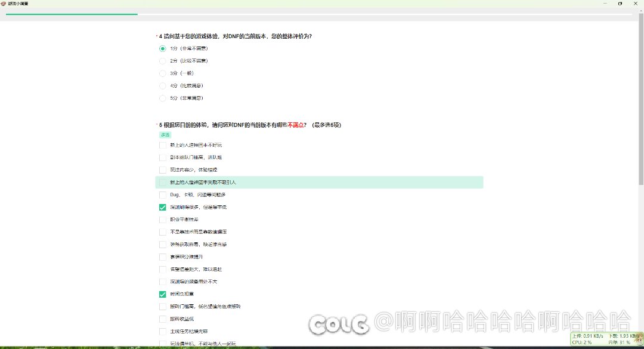Select the 2分 (比较不满意) rating
The height and width of the screenshot is (349, 644).
[163, 61]
